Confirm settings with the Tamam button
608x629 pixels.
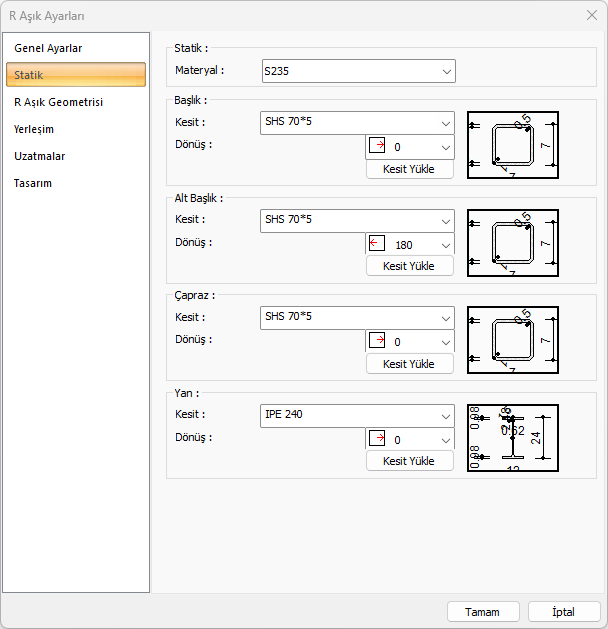click(x=482, y=612)
